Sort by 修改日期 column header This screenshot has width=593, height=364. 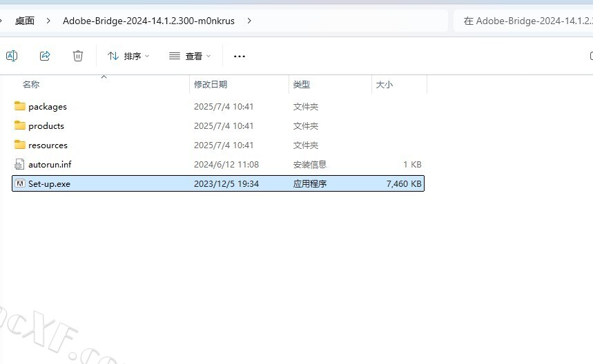click(211, 85)
